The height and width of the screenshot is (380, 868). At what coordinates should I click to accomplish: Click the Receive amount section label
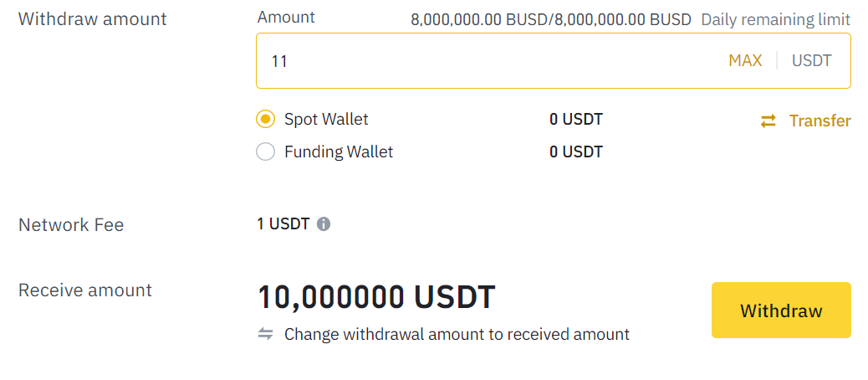coord(85,290)
